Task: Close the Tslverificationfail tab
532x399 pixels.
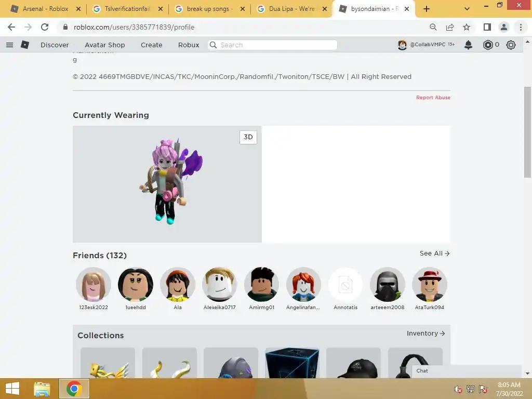Action: point(161,9)
